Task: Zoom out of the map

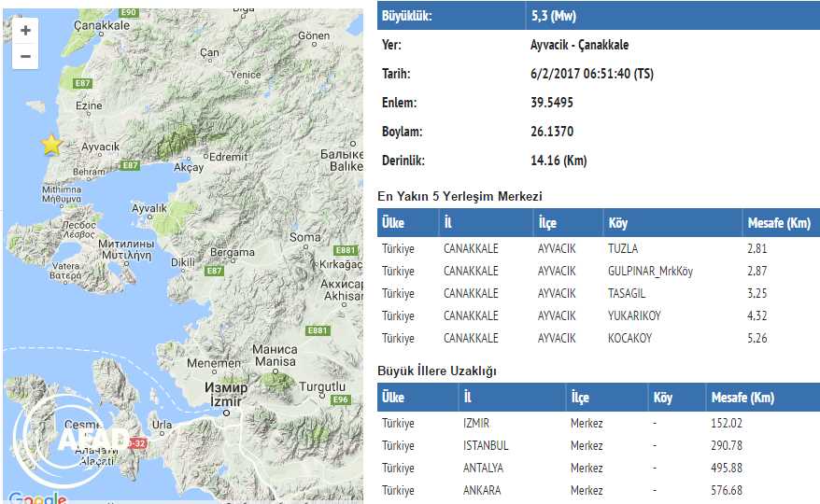Action: point(25,57)
